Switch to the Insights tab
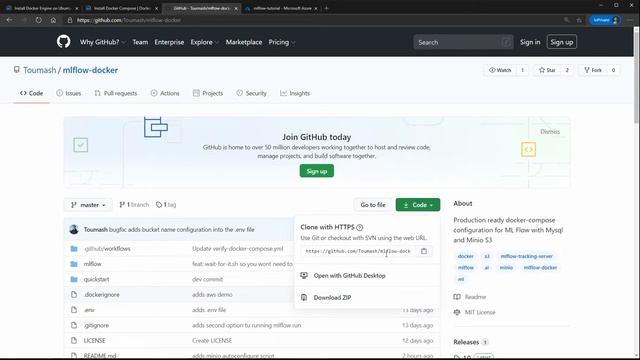The width and height of the screenshot is (640, 360). click(x=295, y=93)
